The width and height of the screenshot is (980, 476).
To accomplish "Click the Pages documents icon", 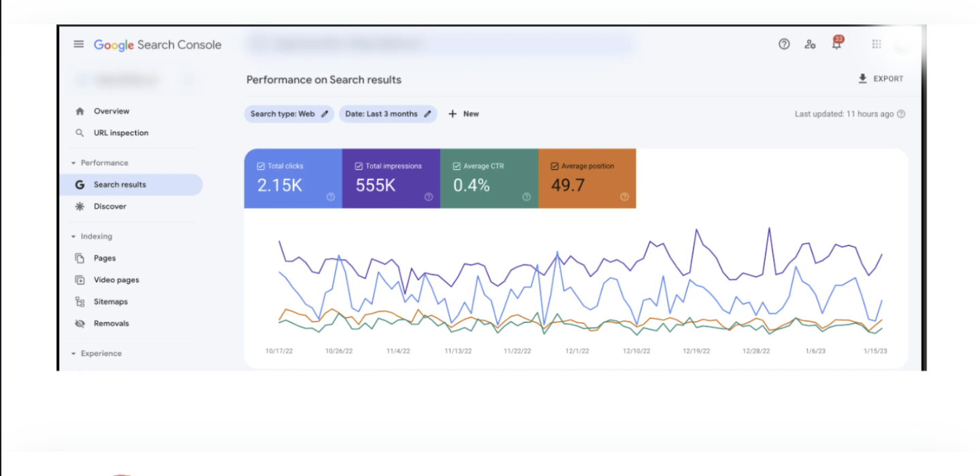I will [x=80, y=258].
